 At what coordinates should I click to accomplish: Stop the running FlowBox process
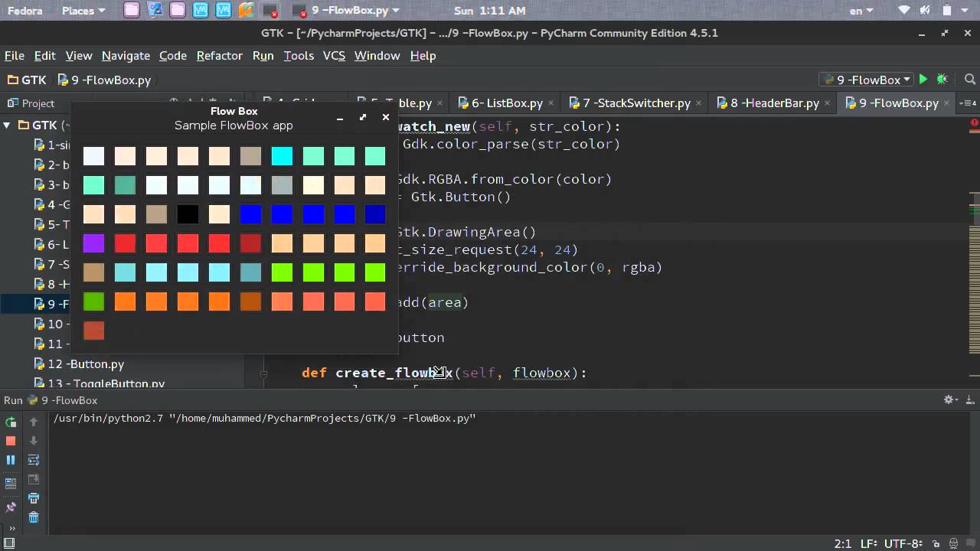(11, 441)
